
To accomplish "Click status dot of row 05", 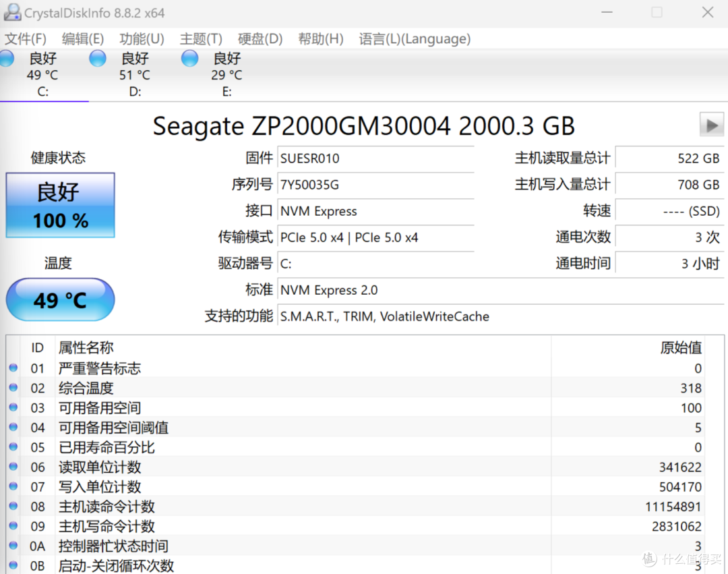I will tap(13, 447).
